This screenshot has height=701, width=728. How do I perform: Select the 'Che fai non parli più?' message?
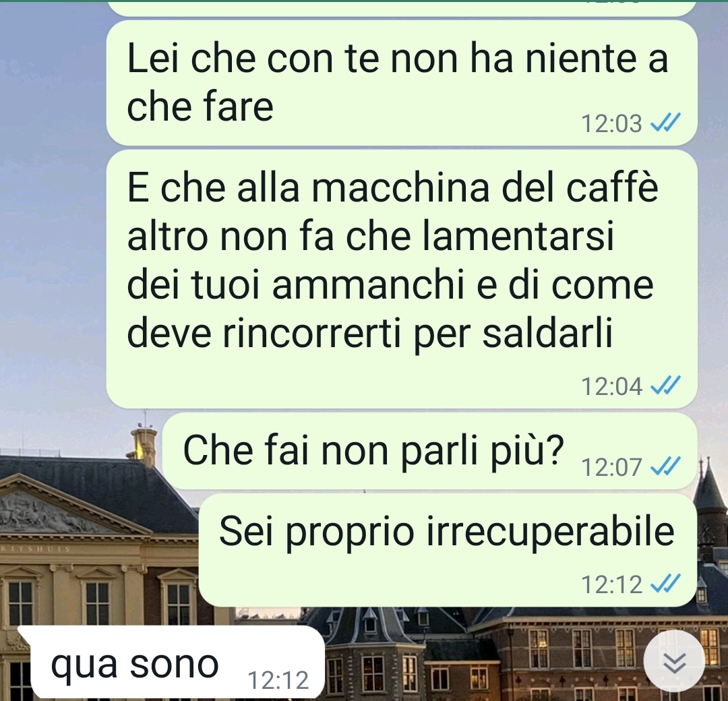pos(429,451)
